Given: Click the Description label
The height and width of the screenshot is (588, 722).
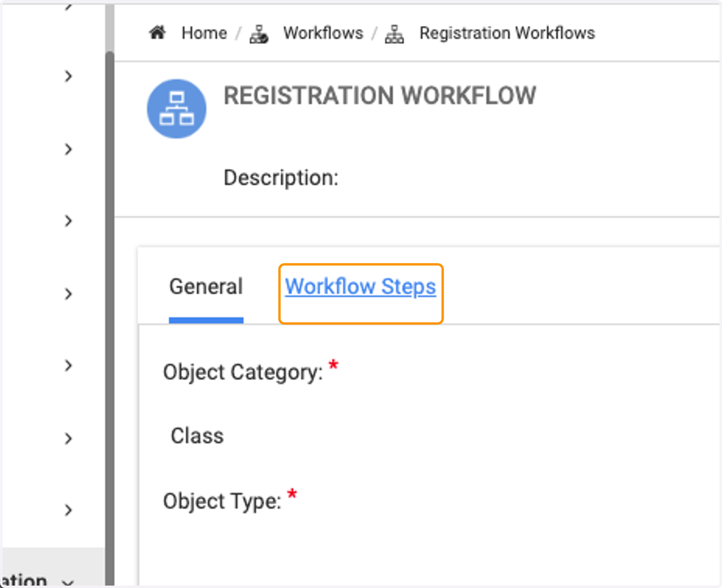Looking at the screenshot, I should coord(281,178).
